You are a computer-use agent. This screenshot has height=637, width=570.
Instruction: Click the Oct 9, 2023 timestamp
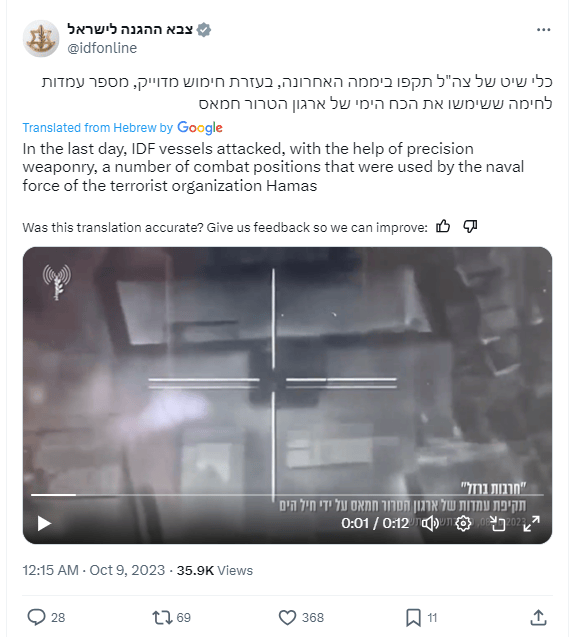[94, 570]
